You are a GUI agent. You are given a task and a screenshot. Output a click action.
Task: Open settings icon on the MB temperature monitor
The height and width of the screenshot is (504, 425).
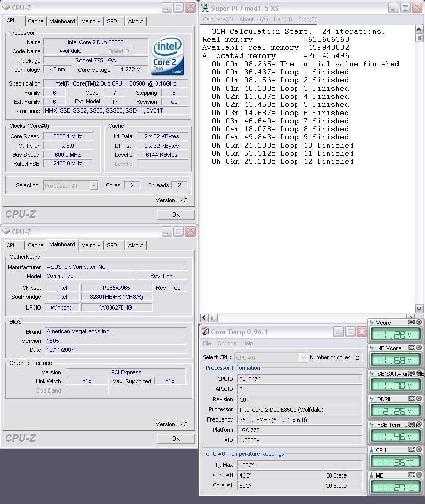coord(411,475)
